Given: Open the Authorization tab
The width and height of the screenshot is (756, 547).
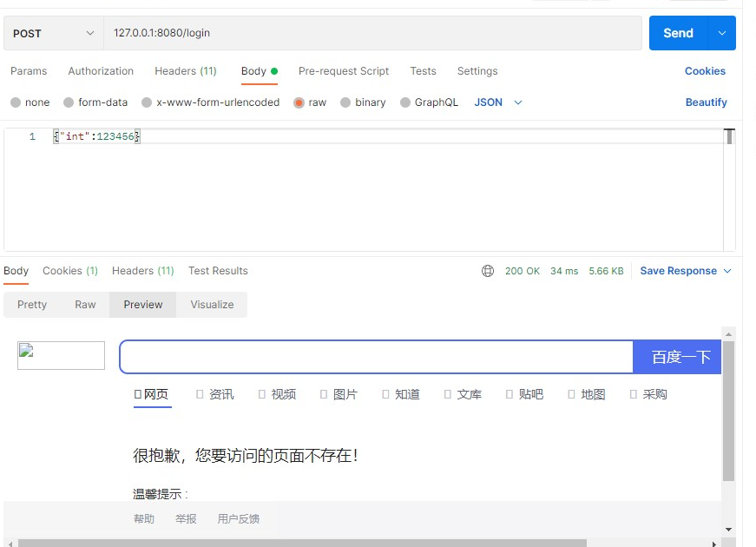Looking at the screenshot, I should [x=101, y=71].
